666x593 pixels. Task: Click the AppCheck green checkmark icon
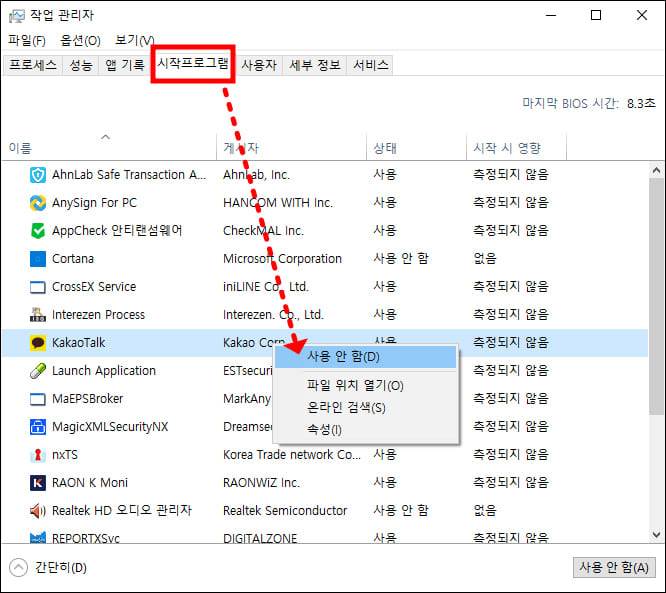click(38, 231)
